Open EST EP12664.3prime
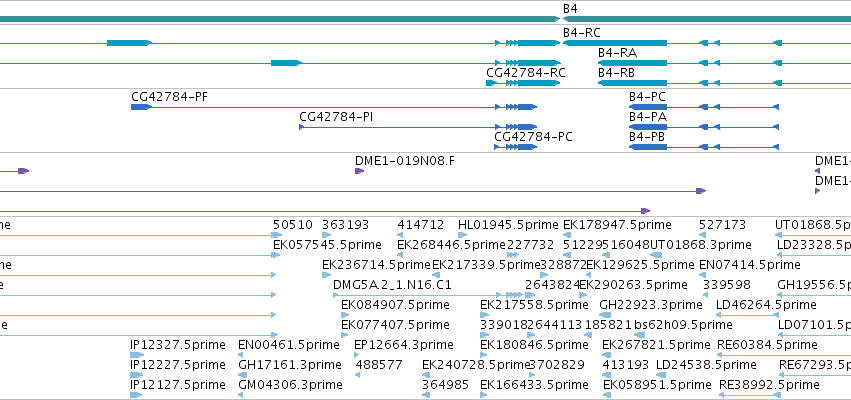851x400 pixels. [x=403, y=345]
